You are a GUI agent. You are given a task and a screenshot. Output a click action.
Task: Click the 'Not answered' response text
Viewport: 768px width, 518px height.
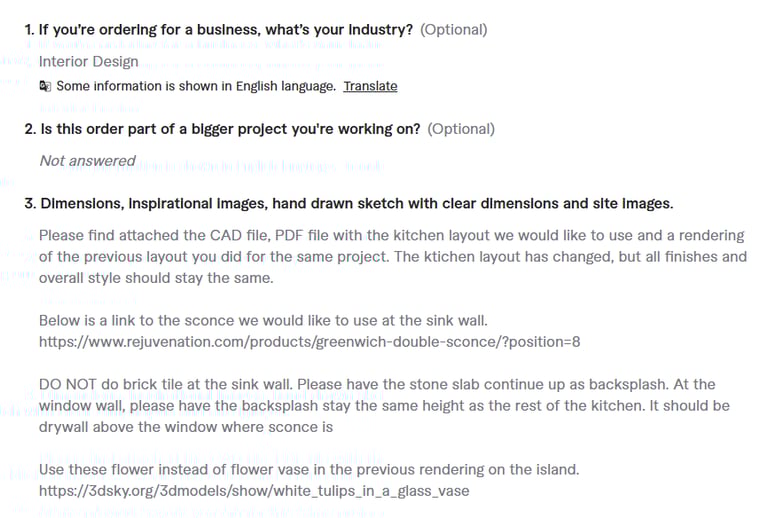(88, 161)
